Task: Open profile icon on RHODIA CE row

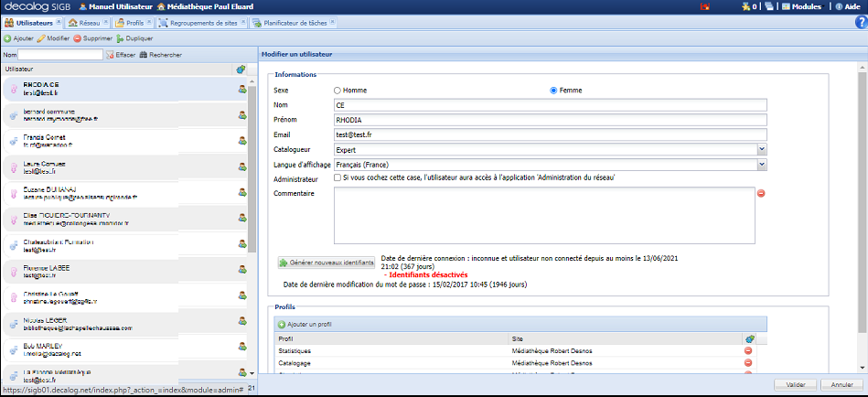Action: click(241, 89)
